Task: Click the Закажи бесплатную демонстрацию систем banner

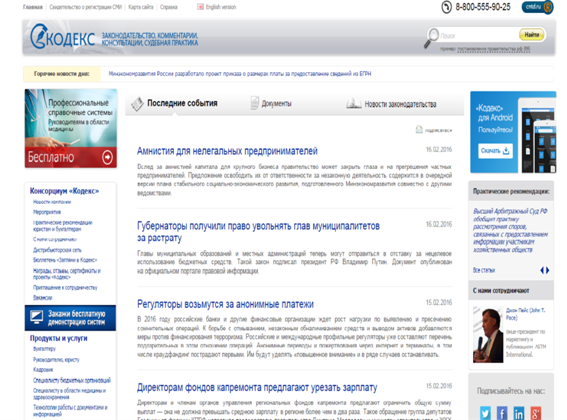Action: [71, 318]
